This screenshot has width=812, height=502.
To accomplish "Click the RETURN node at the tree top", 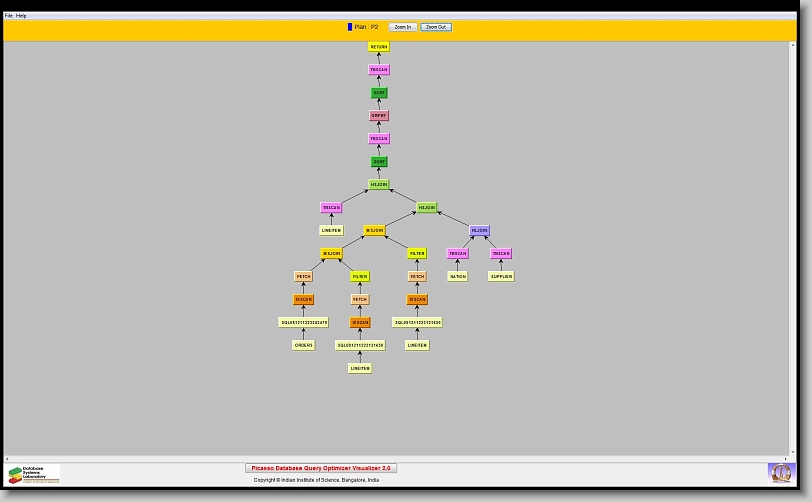I will click(x=378, y=47).
